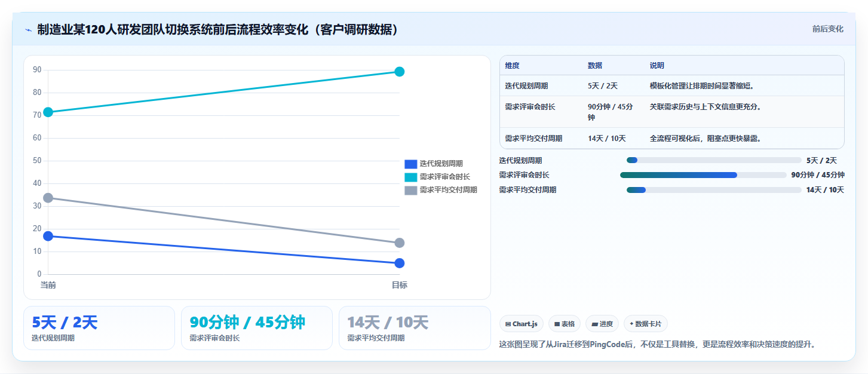868x374 pixels.
Task: Select the 迭代规划周期 table row cell
Action: click(x=541, y=85)
